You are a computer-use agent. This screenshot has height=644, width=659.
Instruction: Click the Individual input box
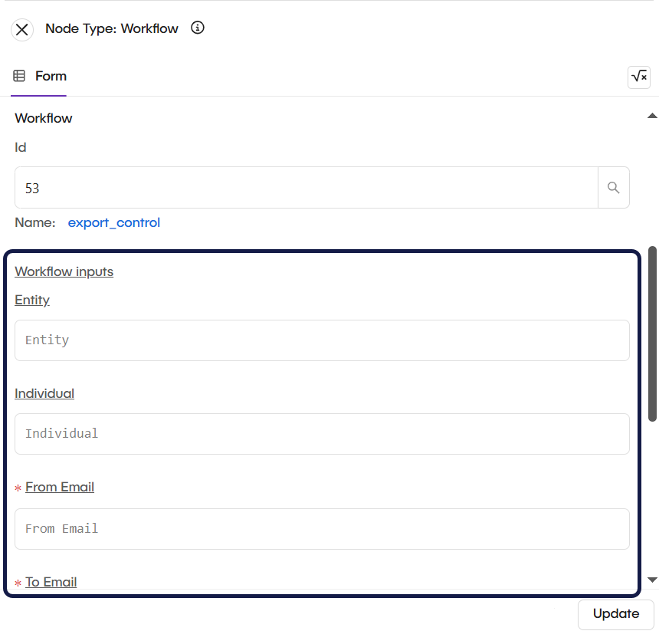322,433
